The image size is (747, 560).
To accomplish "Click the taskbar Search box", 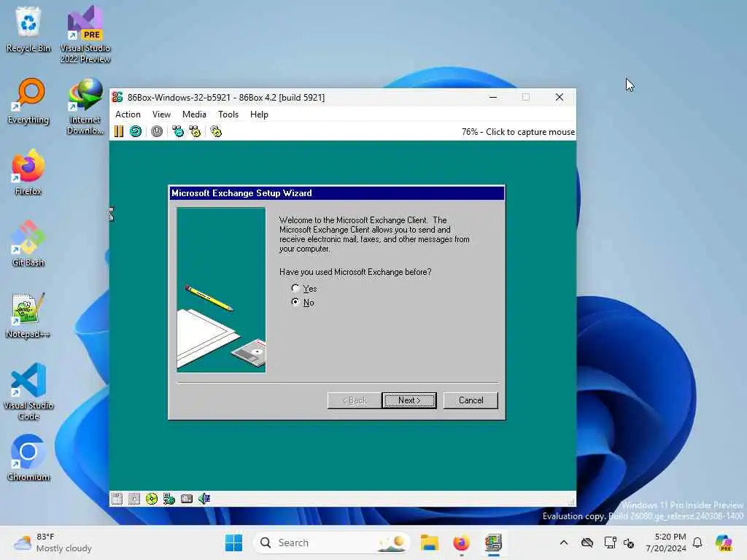I will point(332,542).
